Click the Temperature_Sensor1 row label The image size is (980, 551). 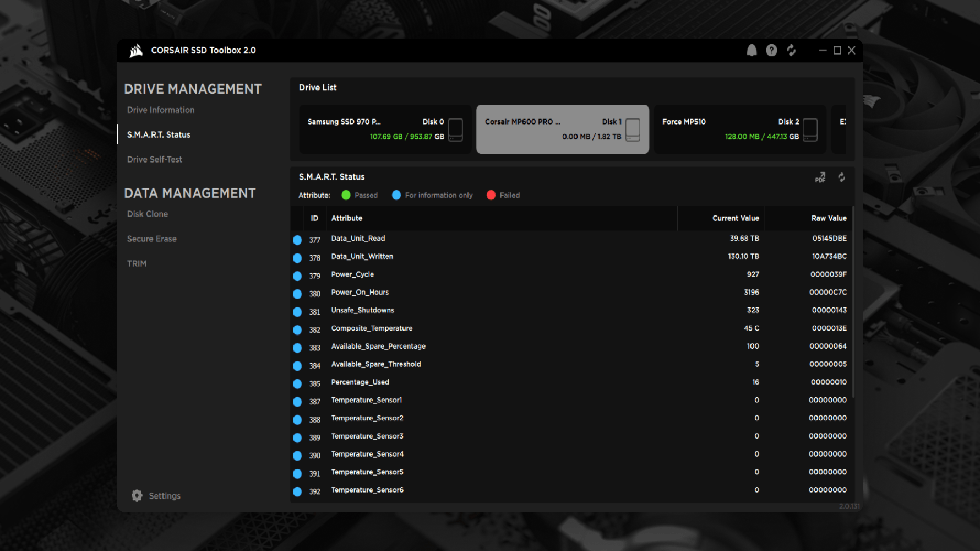[x=367, y=400]
